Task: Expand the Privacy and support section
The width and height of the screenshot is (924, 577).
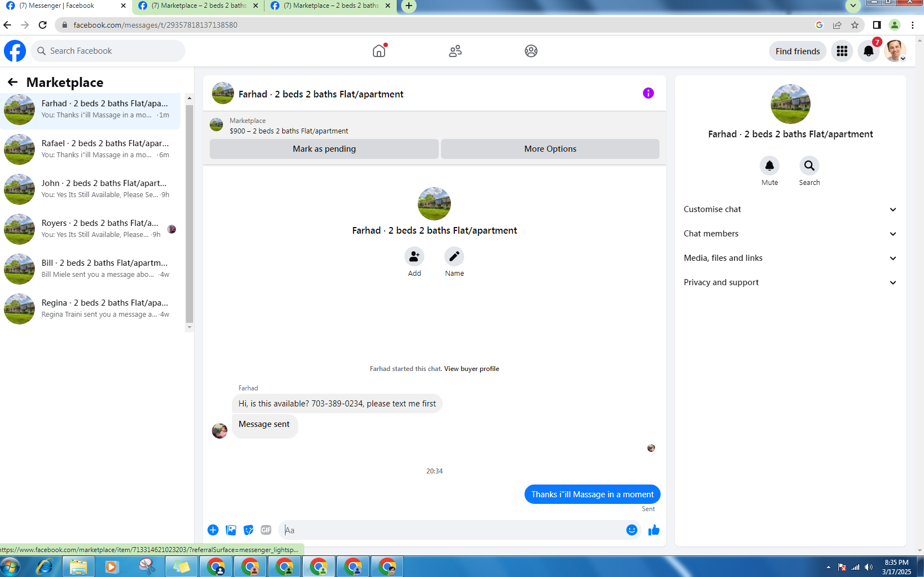Action: [790, 282]
